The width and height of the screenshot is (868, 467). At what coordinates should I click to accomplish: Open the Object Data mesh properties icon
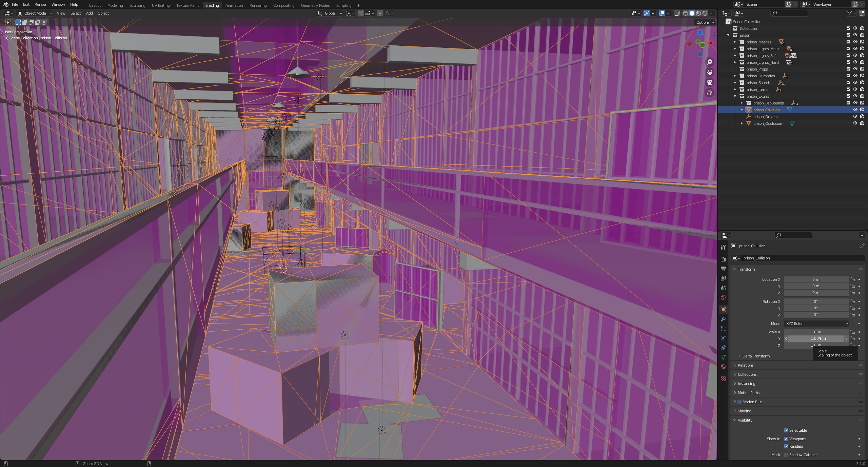[723, 357]
